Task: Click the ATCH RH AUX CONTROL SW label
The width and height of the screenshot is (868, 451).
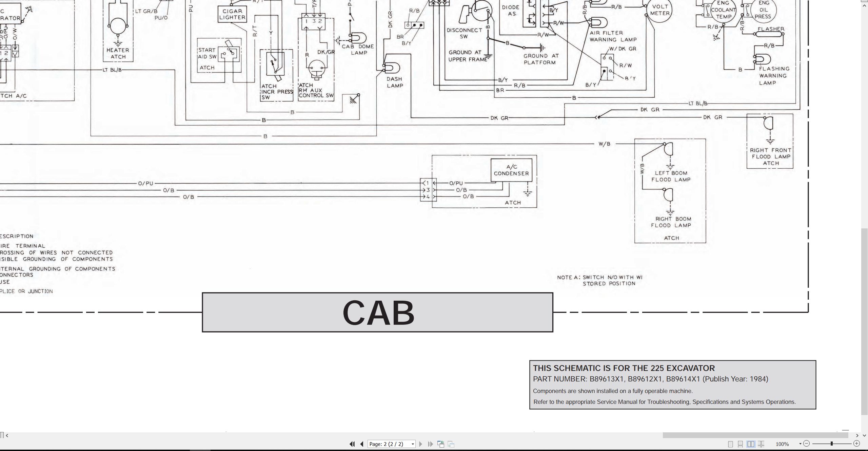Action: (x=316, y=91)
